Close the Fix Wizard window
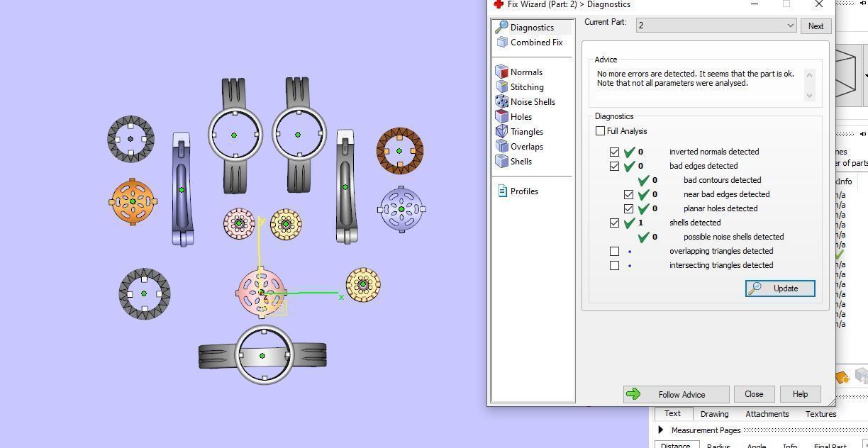 (819, 4)
